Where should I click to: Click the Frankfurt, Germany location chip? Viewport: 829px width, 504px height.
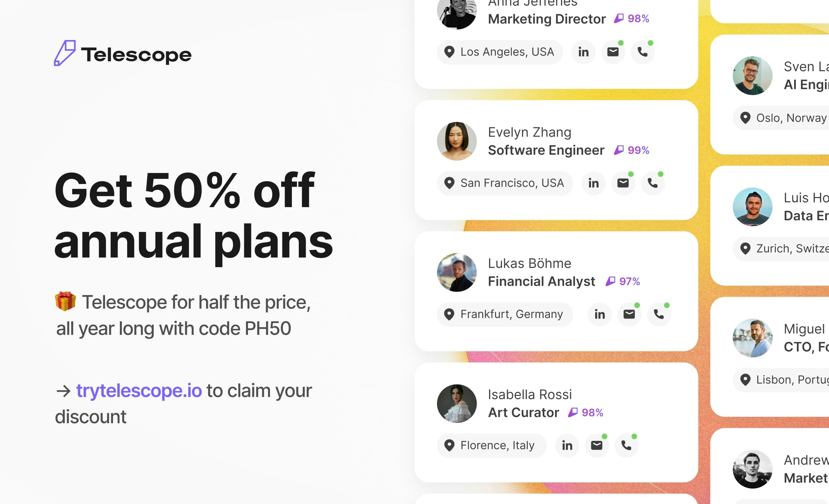point(505,314)
